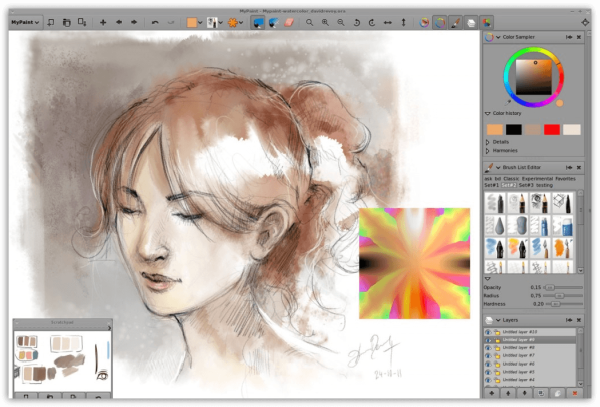The image size is (600, 407).
Task: Toggle visibility of Untitled layer #10
Action: pos(488,331)
